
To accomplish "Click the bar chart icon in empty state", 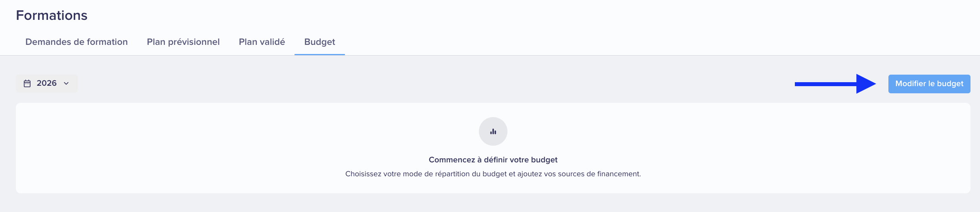I will (493, 131).
